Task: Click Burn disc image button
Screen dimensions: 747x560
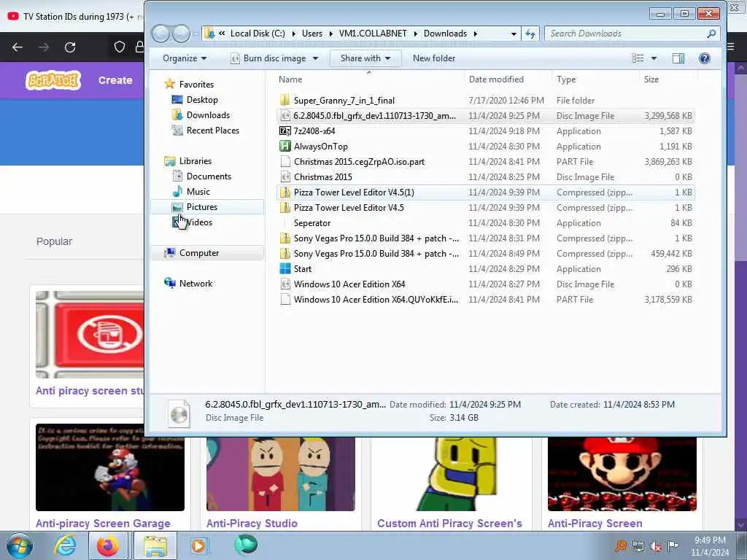Action: coord(268,58)
